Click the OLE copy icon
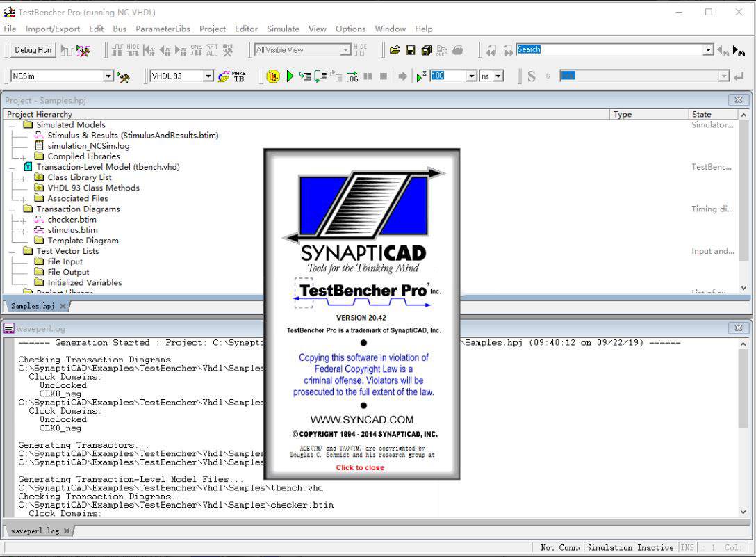756x557 pixels. tap(442, 49)
